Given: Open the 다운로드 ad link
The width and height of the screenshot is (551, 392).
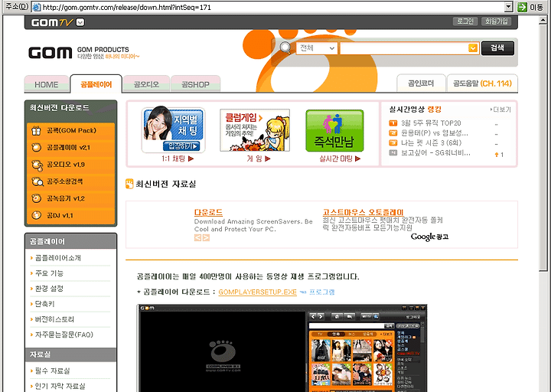Looking at the screenshot, I should point(208,212).
